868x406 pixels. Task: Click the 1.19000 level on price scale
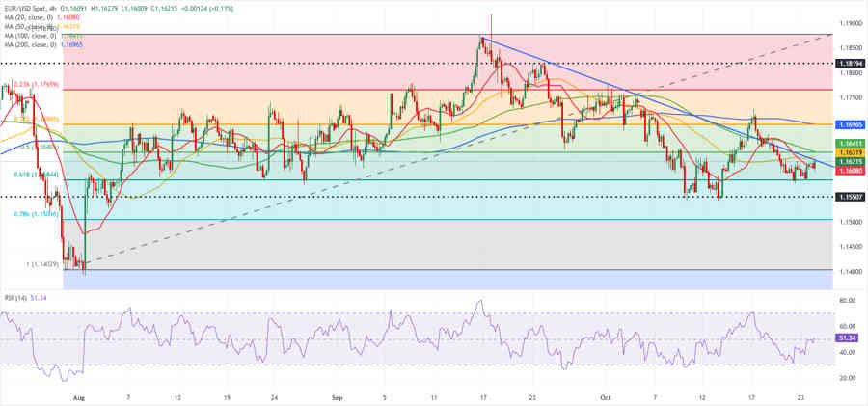(x=850, y=23)
